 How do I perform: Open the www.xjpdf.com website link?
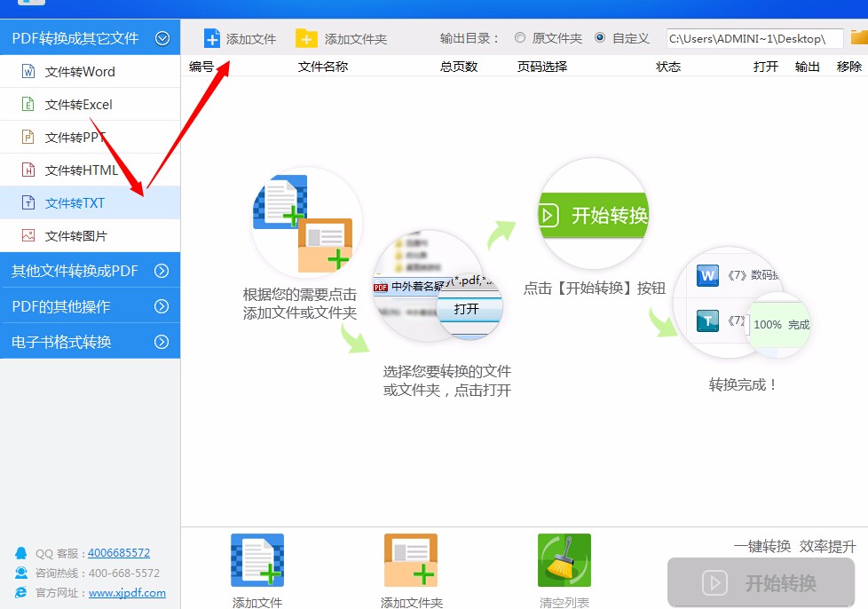tap(127, 592)
